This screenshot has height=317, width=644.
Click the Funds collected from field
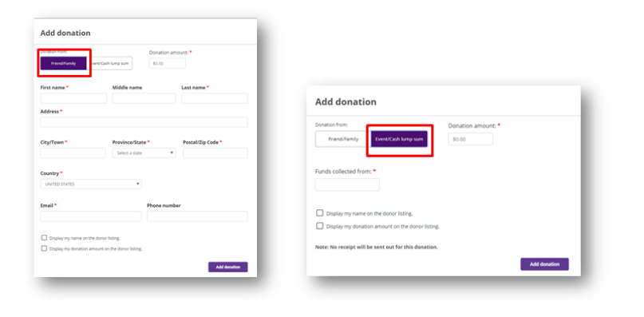tap(347, 184)
